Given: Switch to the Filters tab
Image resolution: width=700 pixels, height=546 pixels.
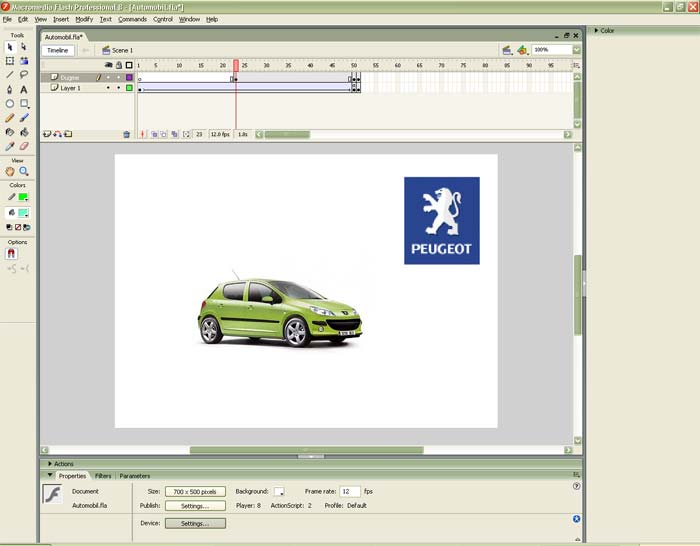Looking at the screenshot, I should [103, 476].
